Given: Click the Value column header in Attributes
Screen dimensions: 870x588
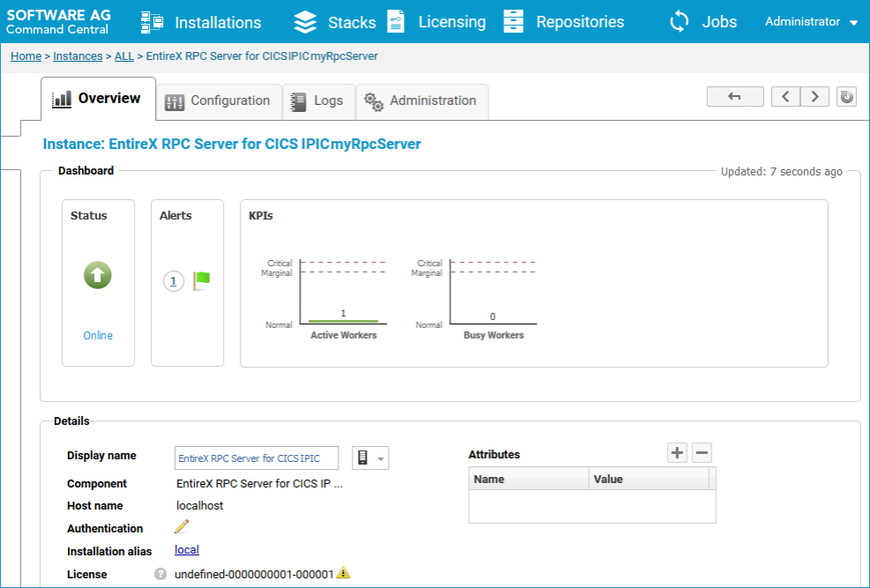Looking at the screenshot, I should pyautogui.click(x=649, y=480).
